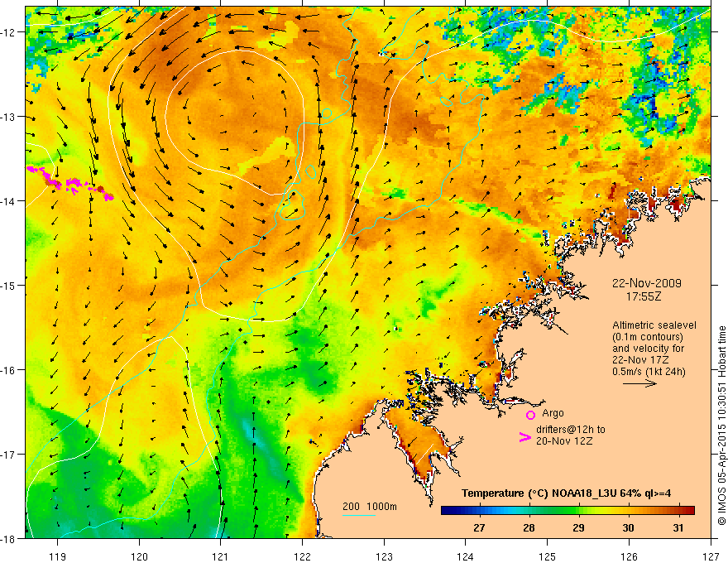Click the date label 22-Nov-2009
The image size is (728, 563).
pos(647,283)
